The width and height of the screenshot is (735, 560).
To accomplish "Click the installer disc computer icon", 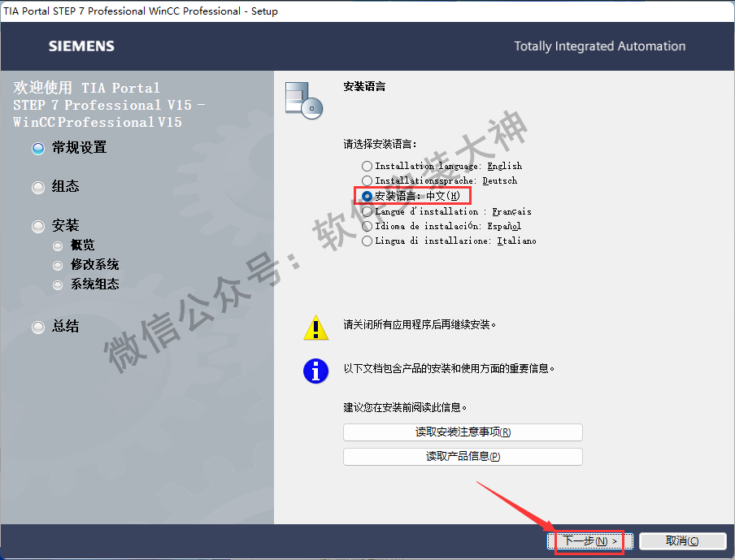I will pos(304,100).
